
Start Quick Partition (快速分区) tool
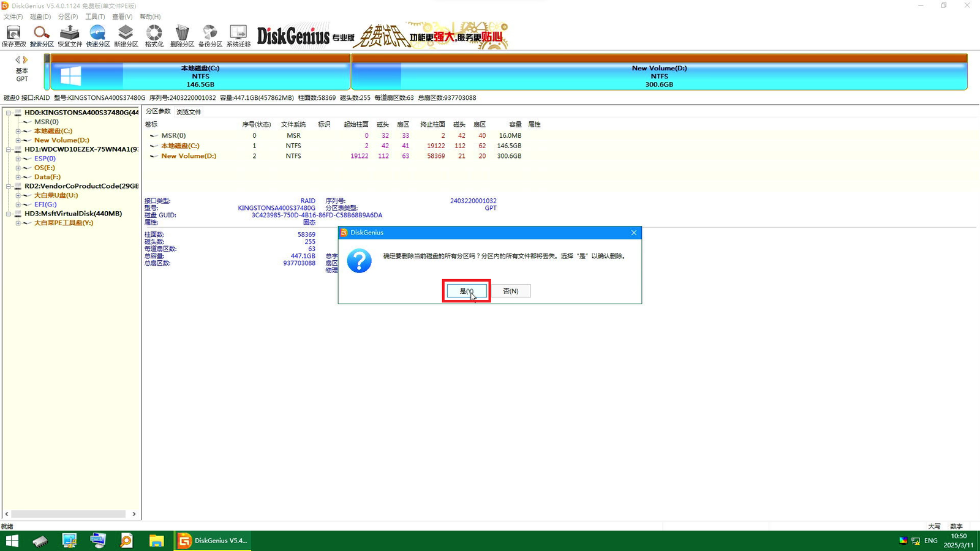coord(98,36)
